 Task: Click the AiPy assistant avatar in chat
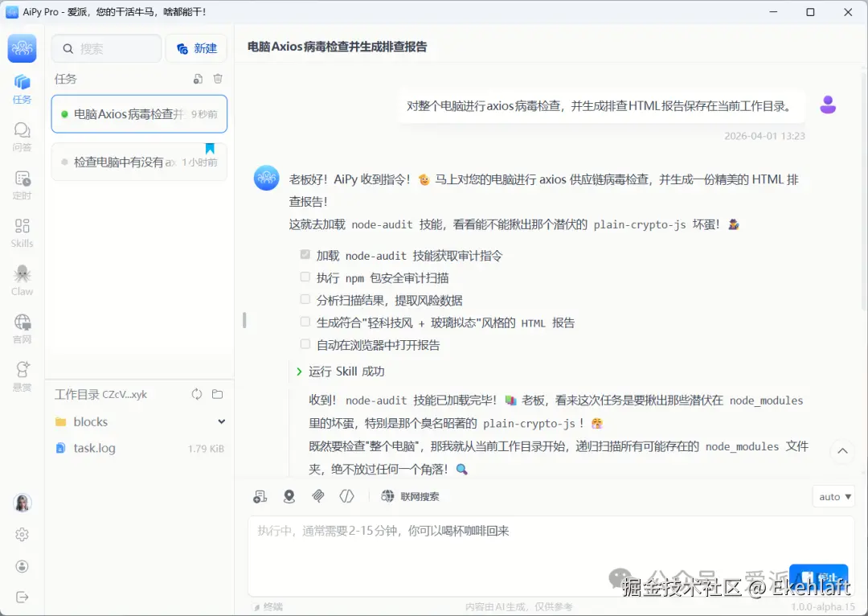coord(266,178)
